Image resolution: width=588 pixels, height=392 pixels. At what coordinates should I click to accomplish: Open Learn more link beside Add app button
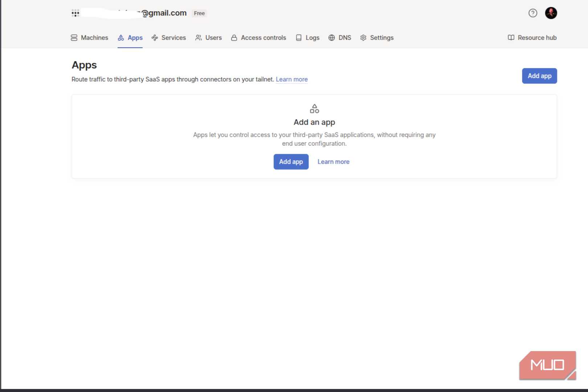(x=333, y=162)
